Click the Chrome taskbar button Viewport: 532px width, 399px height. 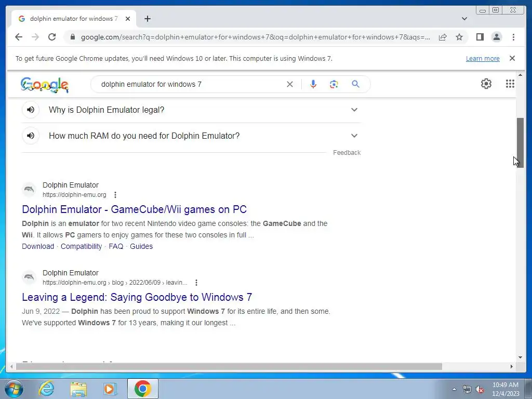[x=142, y=389]
